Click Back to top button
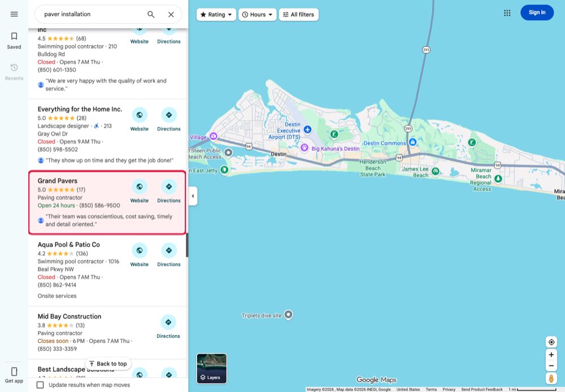 click(x=108, y=364)
